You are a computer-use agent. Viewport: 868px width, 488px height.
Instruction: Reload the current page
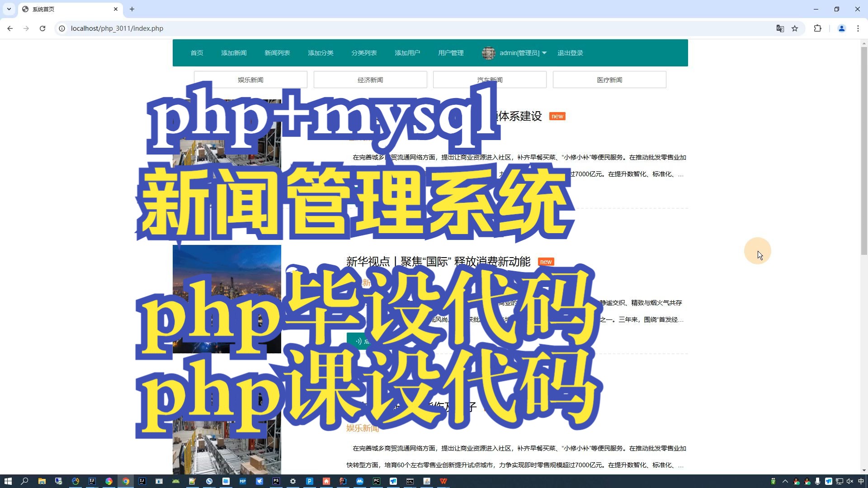[42, 28]
